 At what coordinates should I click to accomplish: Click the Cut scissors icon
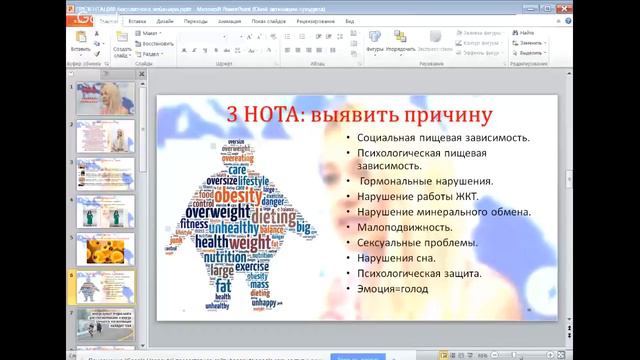(x=97, y=33)
